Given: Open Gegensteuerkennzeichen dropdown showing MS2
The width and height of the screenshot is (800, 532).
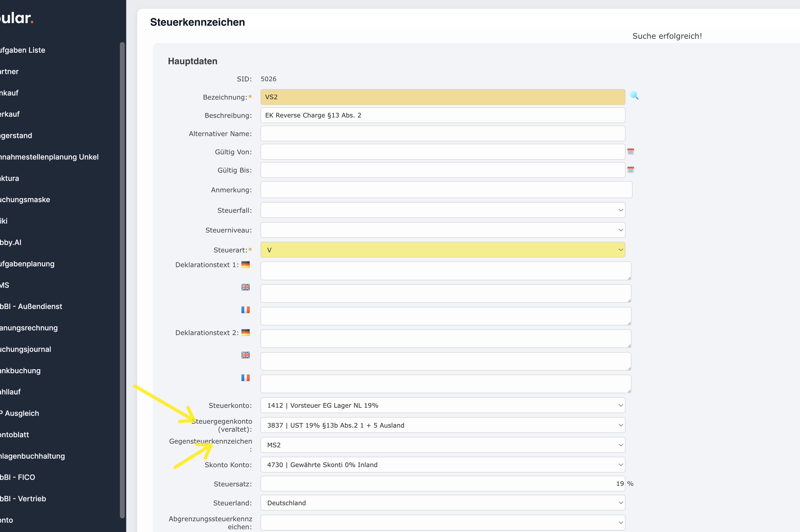Looking at the screenshot, I should coord(442,445).
